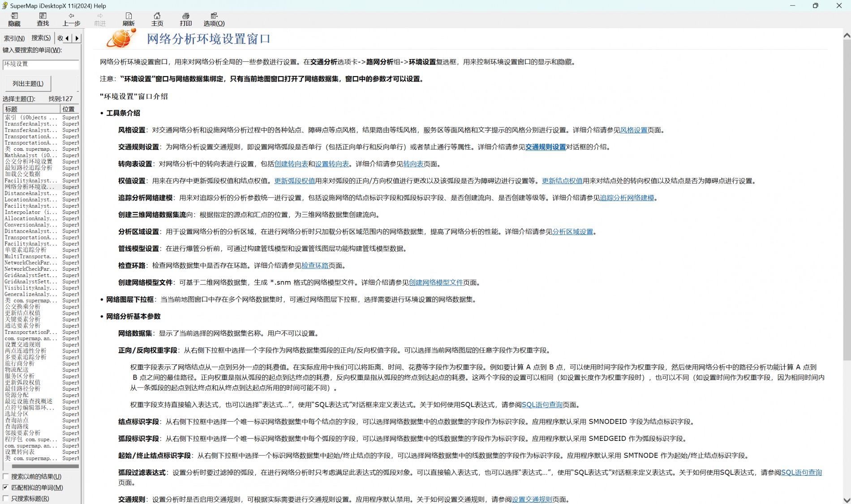Viewport: 851px width, 504px height.
Task: Select the 设置交通规则 result row in the list
Action: tap(41, 345)
